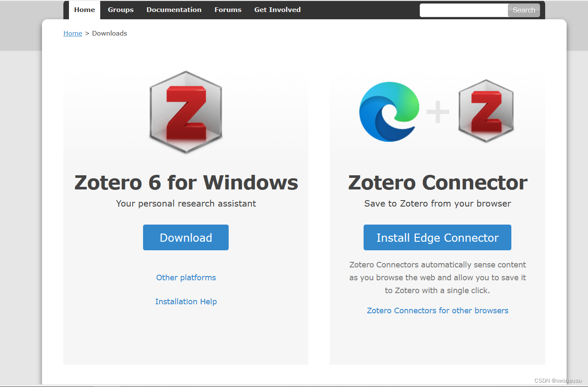Open the Documentation page
Viewport: 588px width, 387px height.
click(174, 9)
